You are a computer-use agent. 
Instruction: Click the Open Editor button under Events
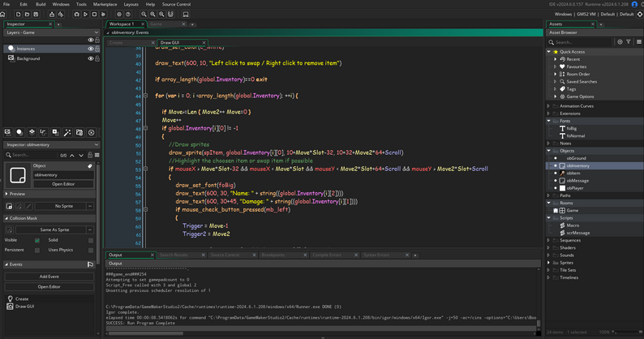[49, 287]
